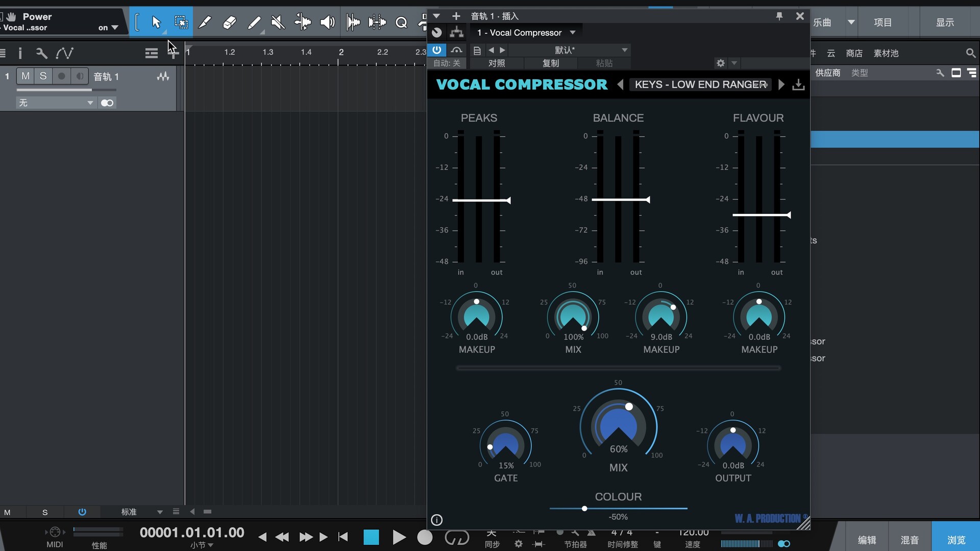Expand the plugin window menu arrow
Screen dimensions: 980x551
pos(436,16)
